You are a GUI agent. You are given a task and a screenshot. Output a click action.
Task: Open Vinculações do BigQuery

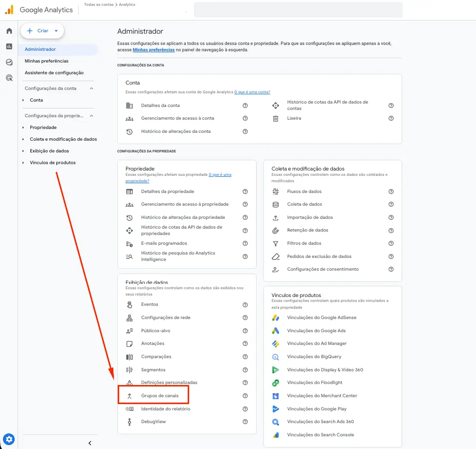tap(314, 357)
